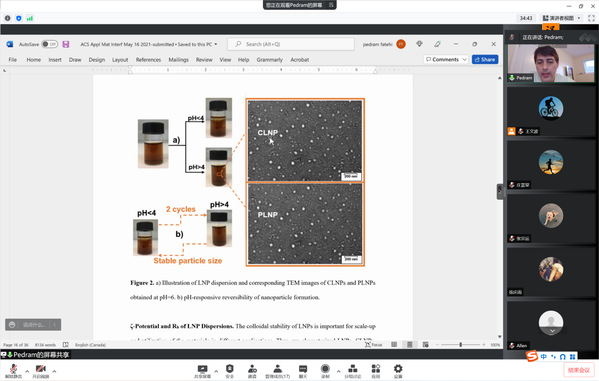Open the manage members panel
The image size is (599, 381).
click(x=278, y=371)
